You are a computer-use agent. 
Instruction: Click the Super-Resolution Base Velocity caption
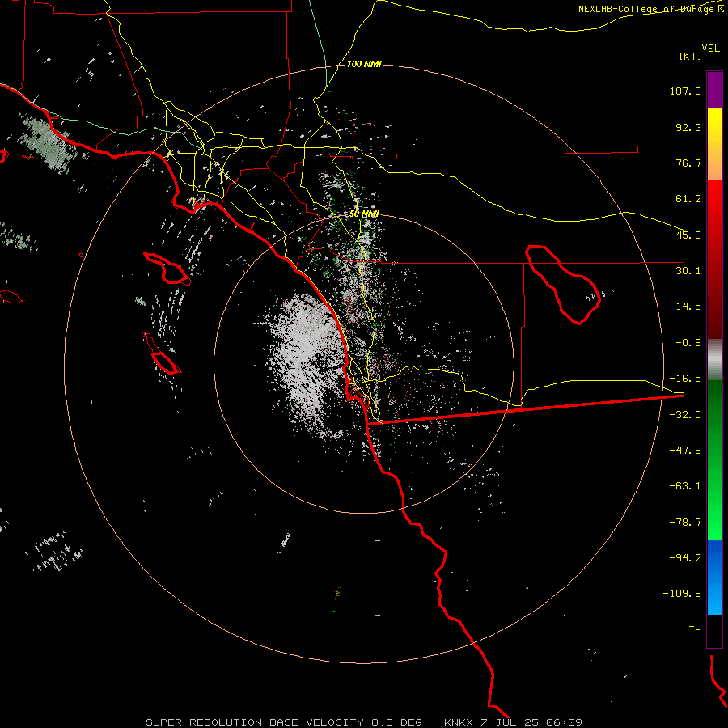click(364, 722)
